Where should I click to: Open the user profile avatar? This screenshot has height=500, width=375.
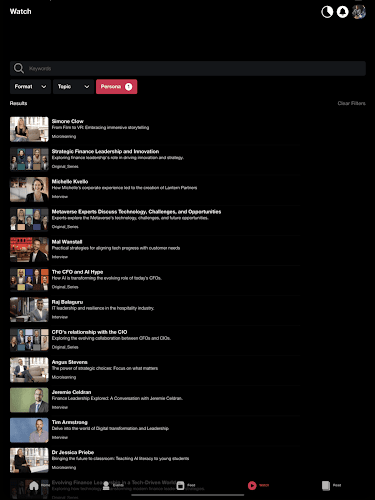click(x=359, y=12)
